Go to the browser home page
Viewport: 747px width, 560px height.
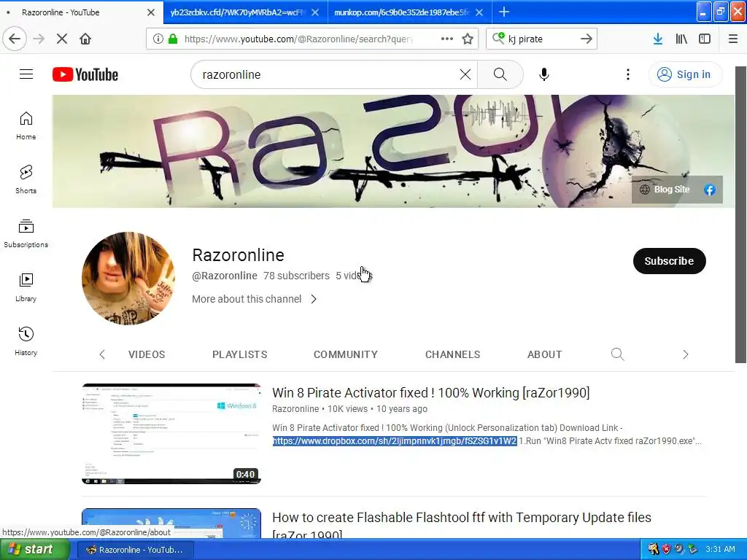[85, 39]
